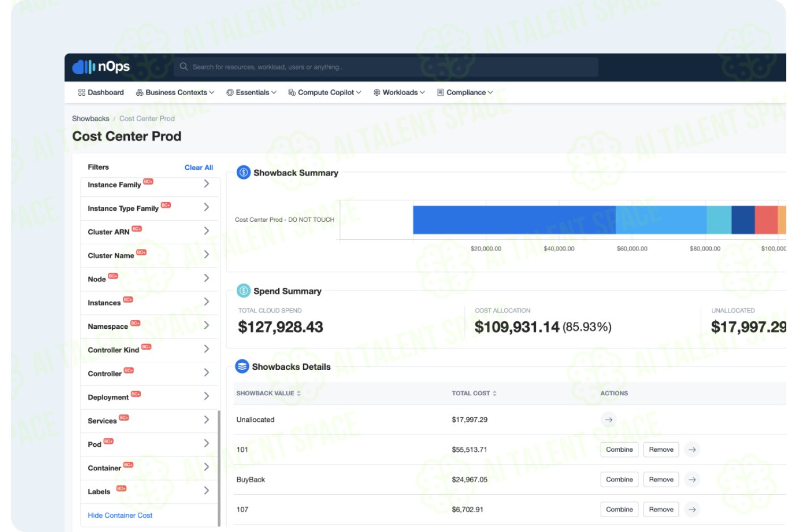The width and height of the screenshot is (798, 532).
Task: Open the Dashboard menu item
Action: coord(101,93)
